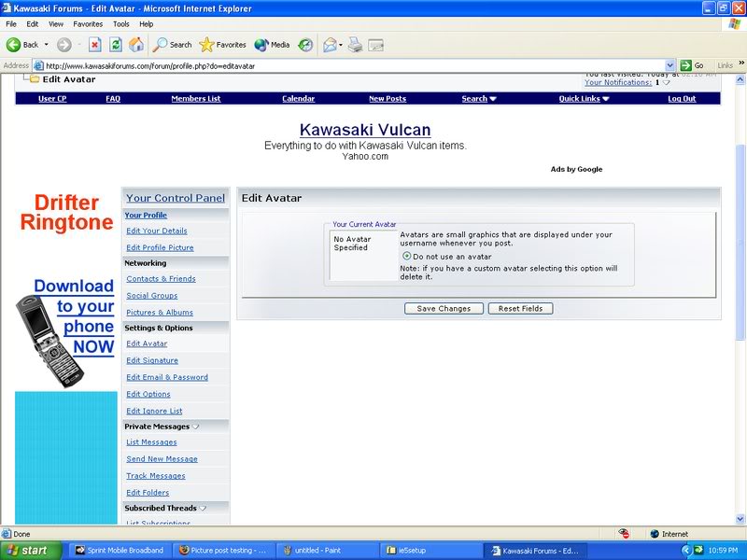The height and width of the screenshot is (560, 747).
Task: Click the vertical scrollbar thumb
Action: 740,242
